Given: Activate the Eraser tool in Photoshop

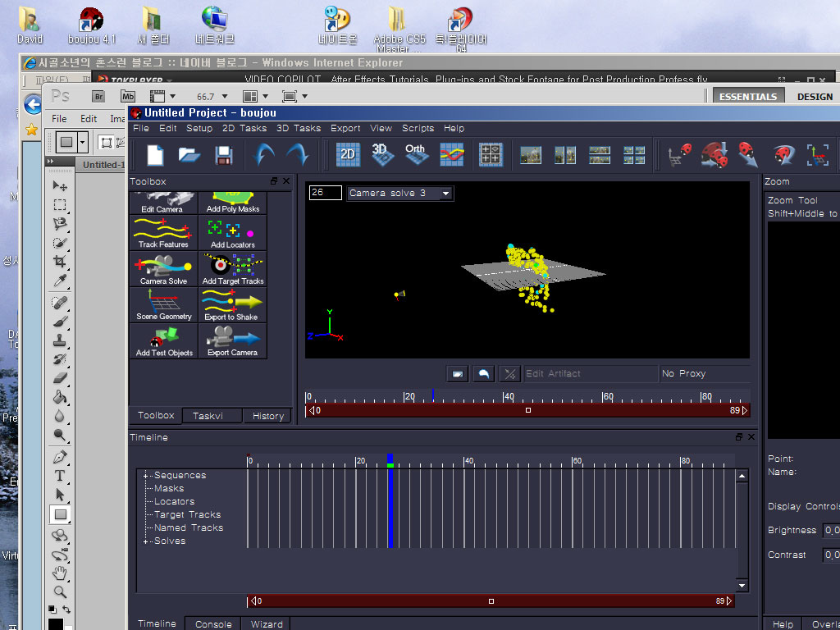Looking at the screenshot, I should pos(59,377).
